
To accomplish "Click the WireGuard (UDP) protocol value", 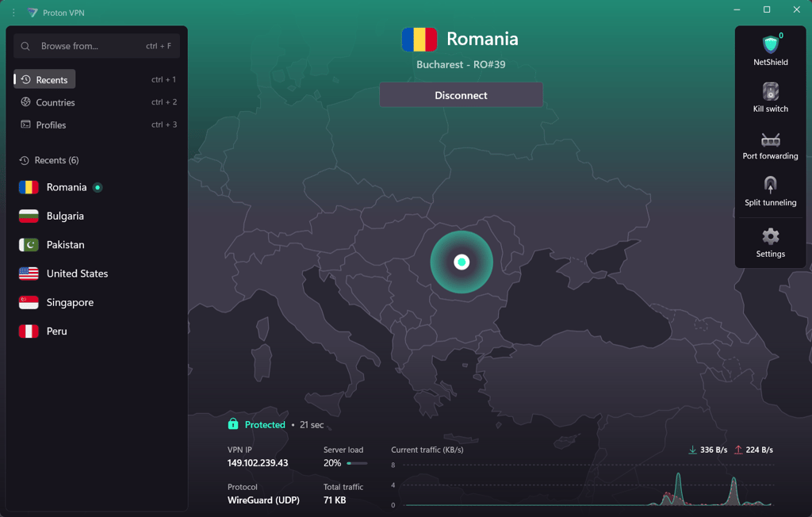I will pyautogui.click(x=263, y=500).
